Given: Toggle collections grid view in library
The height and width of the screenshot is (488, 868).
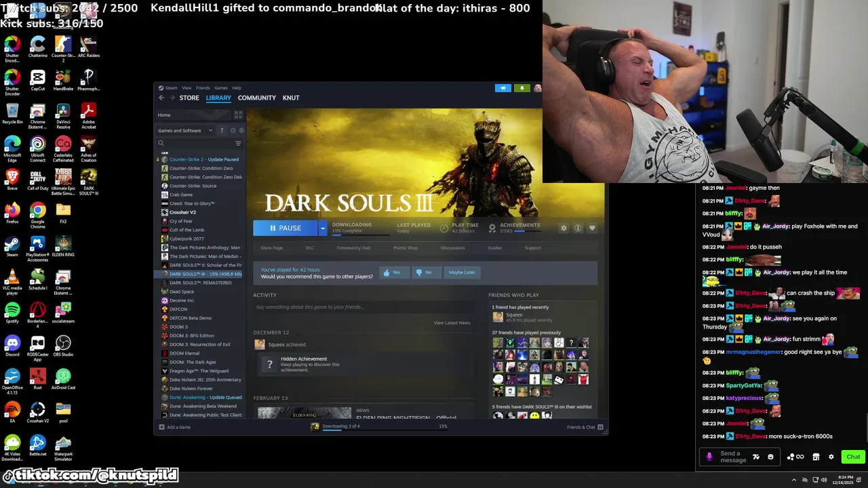Looking at the screenshot, I should (238, 115).
